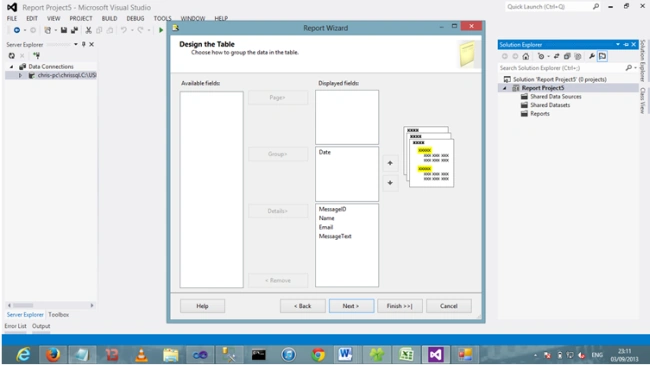Select Solution 'Report Project5' node
This screenshot has width=650, height=365.
(x=560, y=79)
